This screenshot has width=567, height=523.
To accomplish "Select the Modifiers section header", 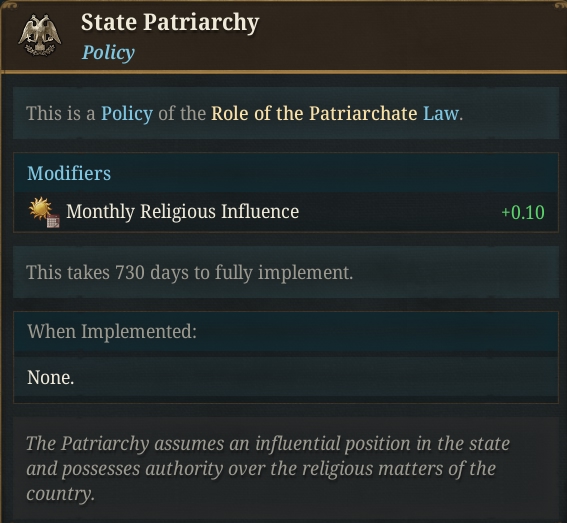I will (x=69, y=173).
